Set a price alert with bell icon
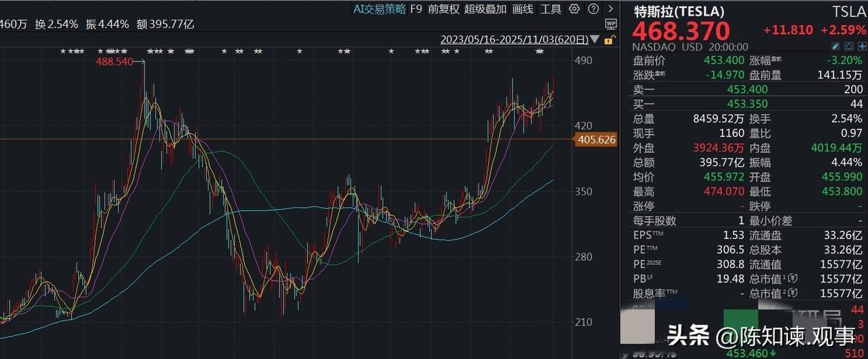 tap(848, 47)
